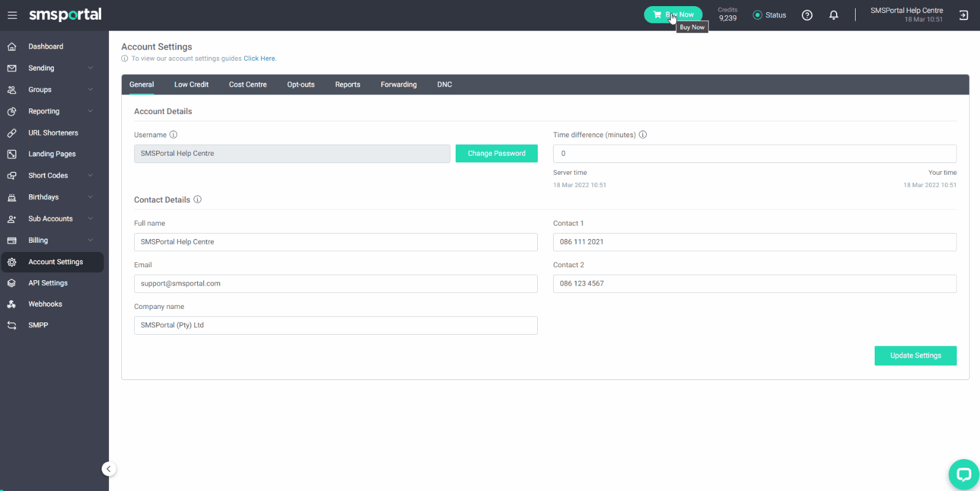Expand the Sending menu chevron
The image size is (980, 491).
[x=91, y=68]
